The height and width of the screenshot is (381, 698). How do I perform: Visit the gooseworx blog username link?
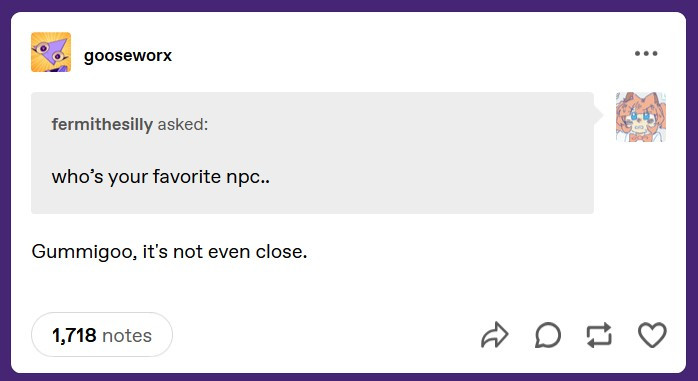click(128, 55)
